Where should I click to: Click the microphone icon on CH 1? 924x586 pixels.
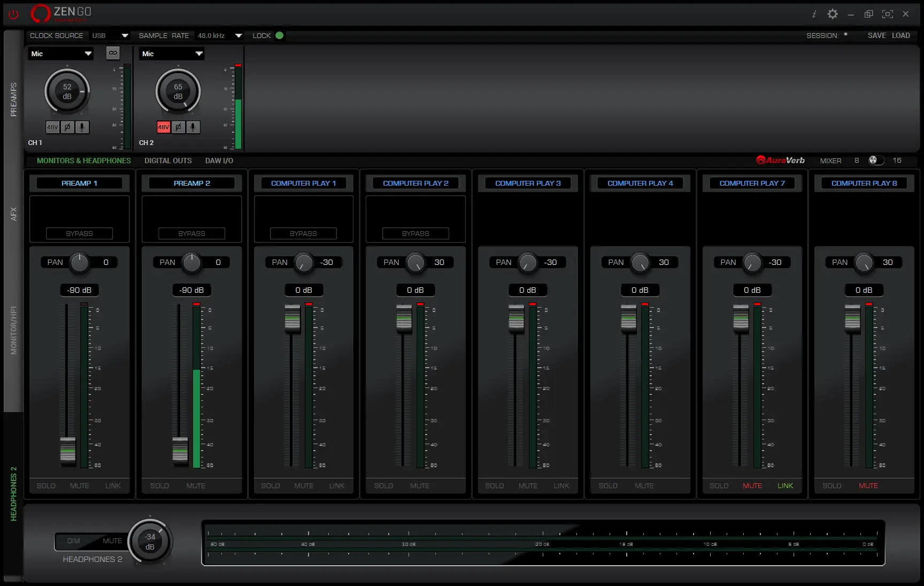click(x=82, y=127)
